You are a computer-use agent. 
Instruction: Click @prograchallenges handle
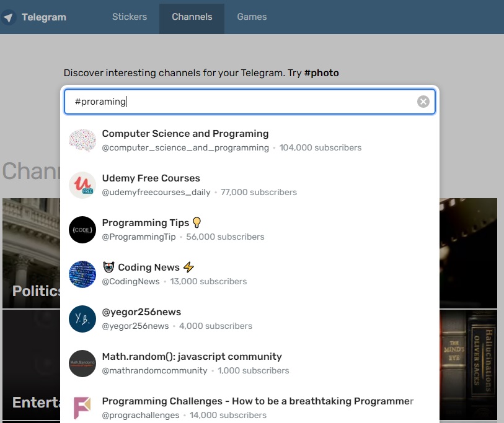pyautogui.click(x=141, y=416)
